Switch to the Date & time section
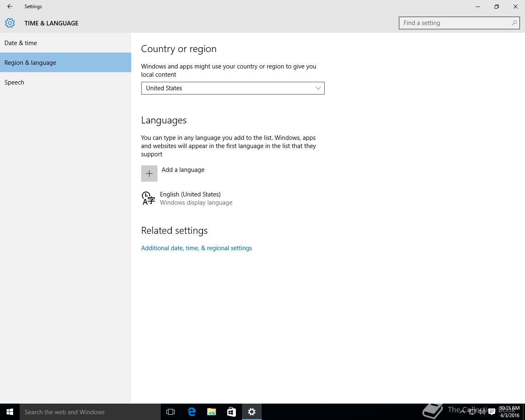The image size is (525, 420). click(x=21, y=43)
